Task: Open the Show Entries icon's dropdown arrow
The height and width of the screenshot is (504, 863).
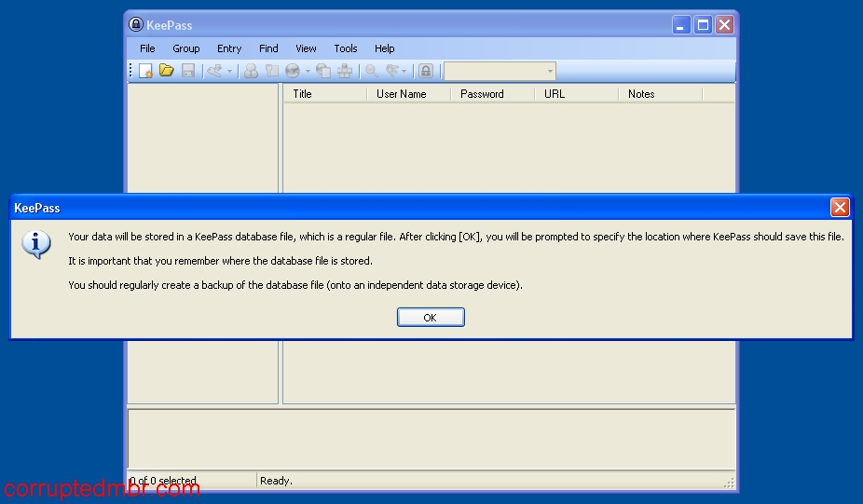Action: tap(404, 71)
